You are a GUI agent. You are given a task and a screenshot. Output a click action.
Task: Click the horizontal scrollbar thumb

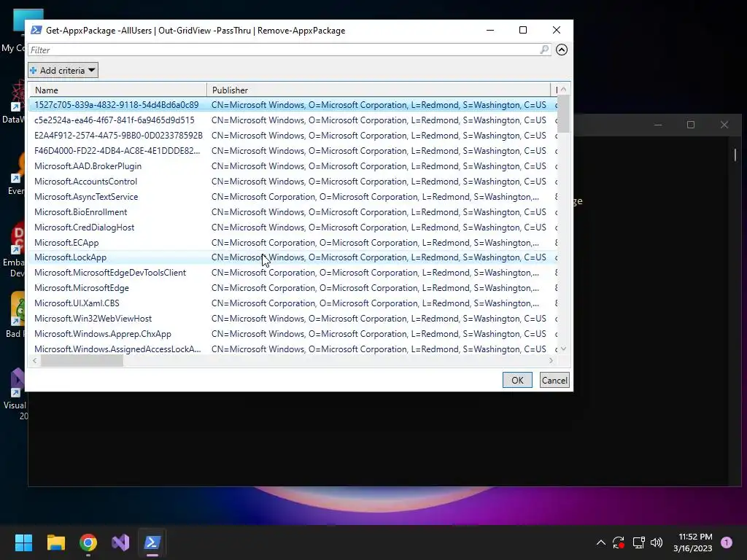(x=82, y=361)
